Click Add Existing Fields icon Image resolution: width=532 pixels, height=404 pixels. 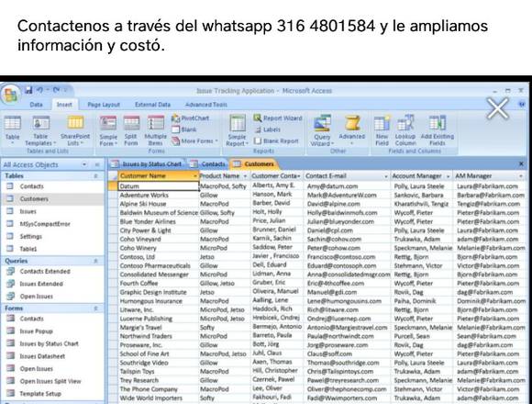[x=438, y=130]
